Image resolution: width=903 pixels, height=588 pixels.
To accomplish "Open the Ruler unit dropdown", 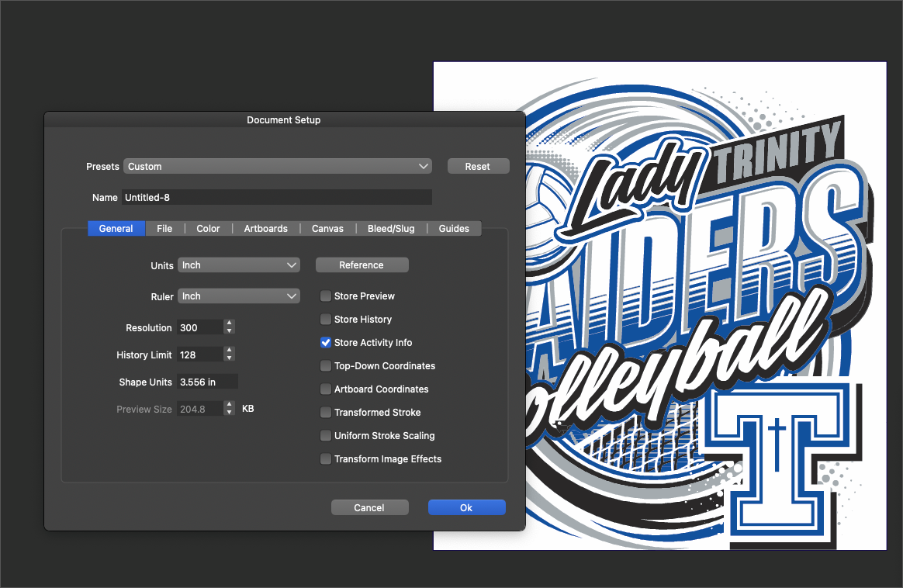I will click(x=238, y=296).
